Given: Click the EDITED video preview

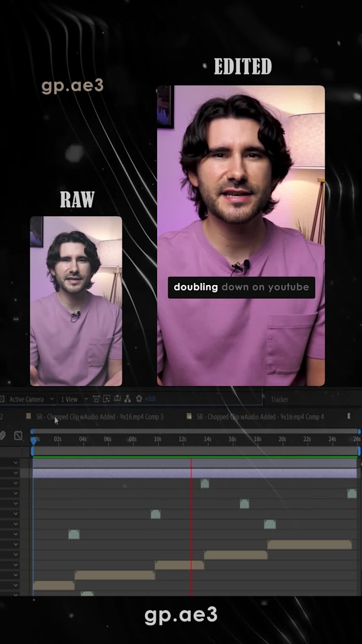Looking at the screenshot, I should tap(241, 235).
